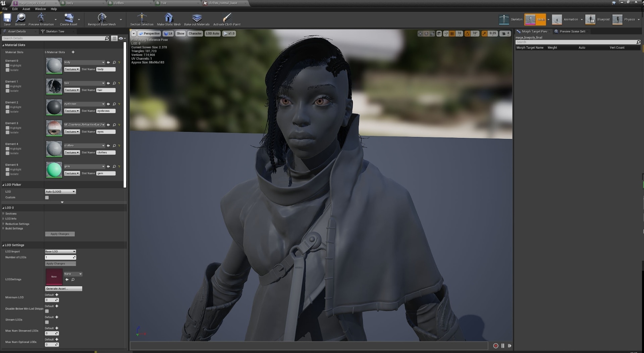This screenshot has width=644, height=353.
Task: Click the Character viewport button
Action: [195, 34]
